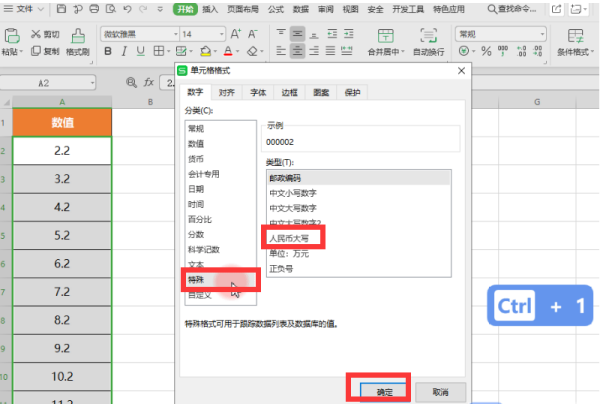
Task: Apply the red font color A
Action: [228, 51]
